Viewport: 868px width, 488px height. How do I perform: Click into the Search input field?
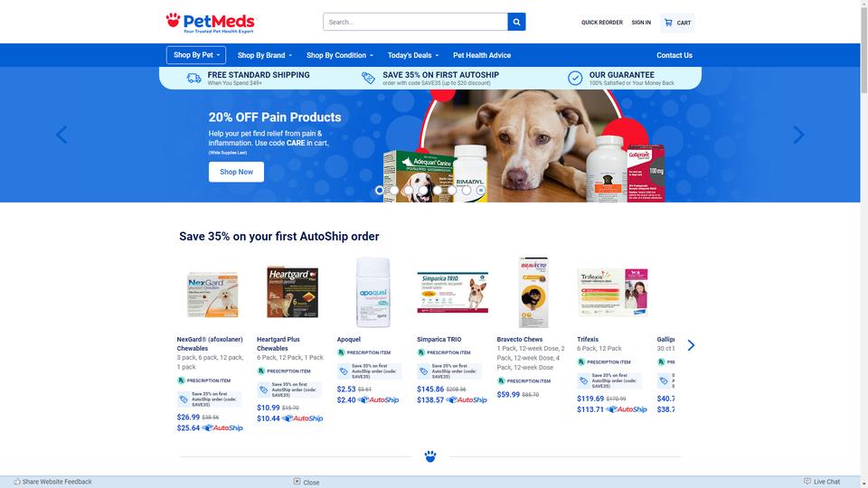pyautogui.click(x=415, y=22)
